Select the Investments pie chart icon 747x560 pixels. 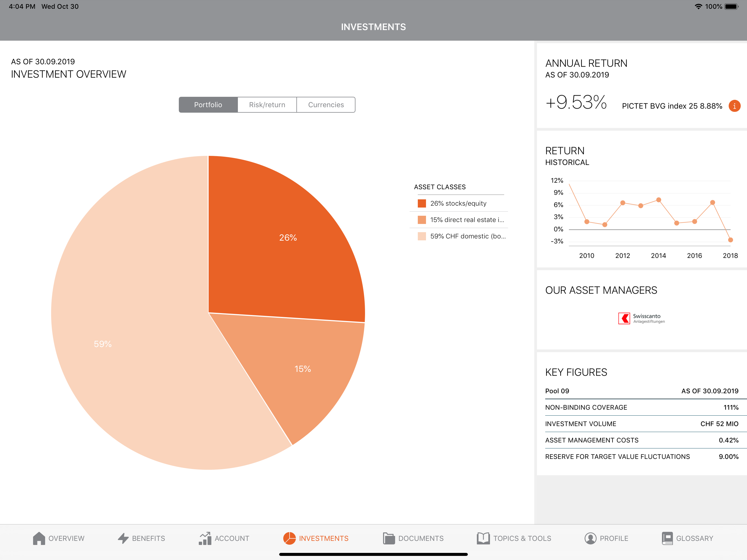pyautogui.click(x=289, y=538)
